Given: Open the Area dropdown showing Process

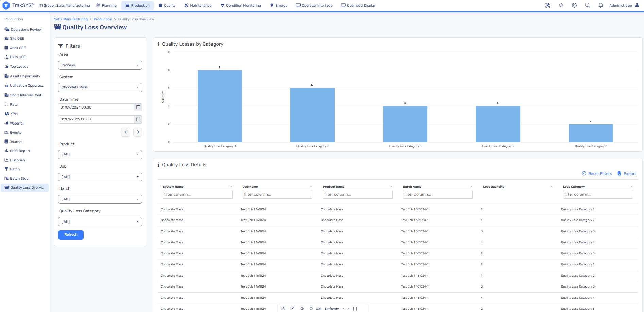Looking at the screenshot, I should click(100, 65).
